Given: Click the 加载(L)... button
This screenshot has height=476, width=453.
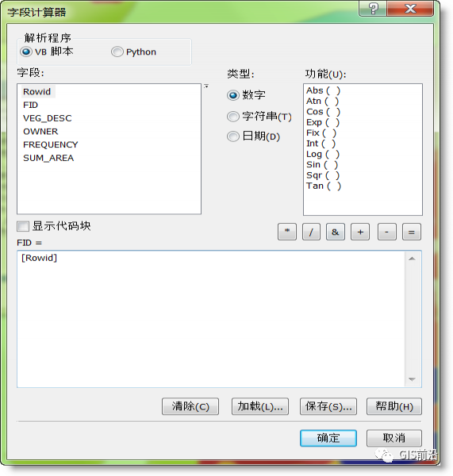Looking at the screenshot, I should pos(260,406).
